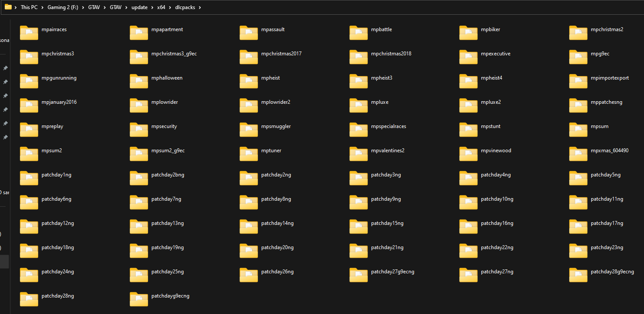Click the folder name patchday10ng
Image resolution: width=644 pixels, height=314 pixels.
(x=497, y=199)
